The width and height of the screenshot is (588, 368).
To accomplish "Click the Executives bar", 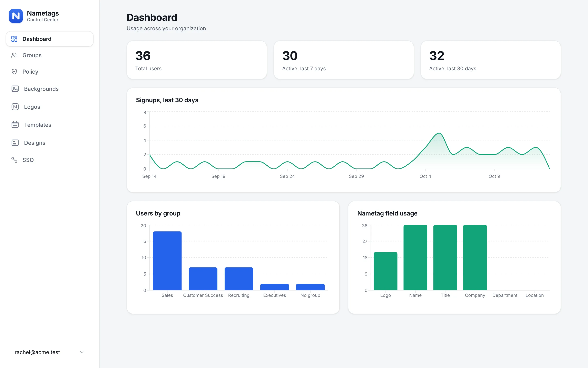I will (x=275, y=287).
